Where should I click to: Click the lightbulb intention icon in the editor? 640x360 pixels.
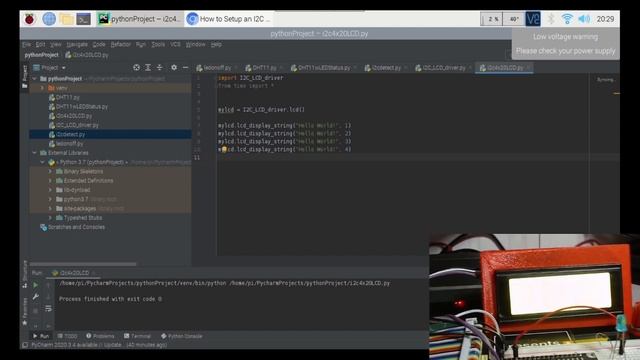click(224, 150)
